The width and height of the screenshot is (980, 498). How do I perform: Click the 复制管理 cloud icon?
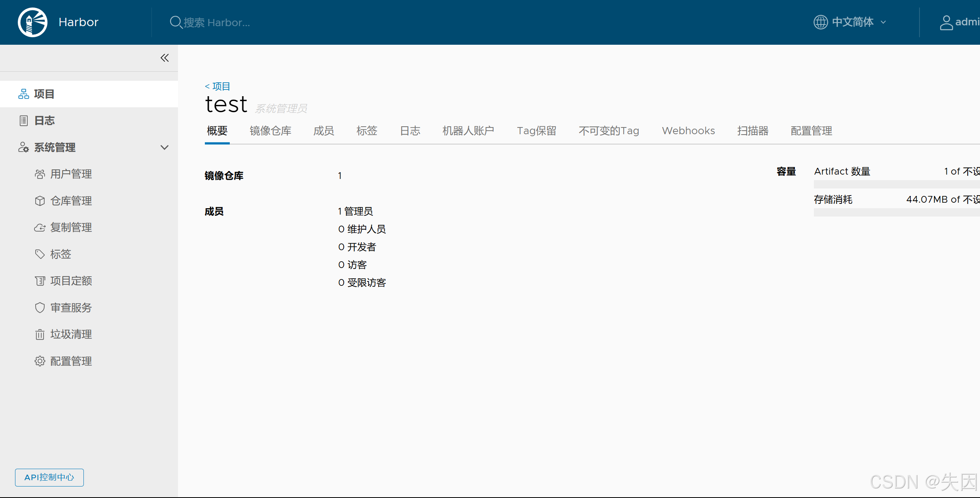coord(40,228)
